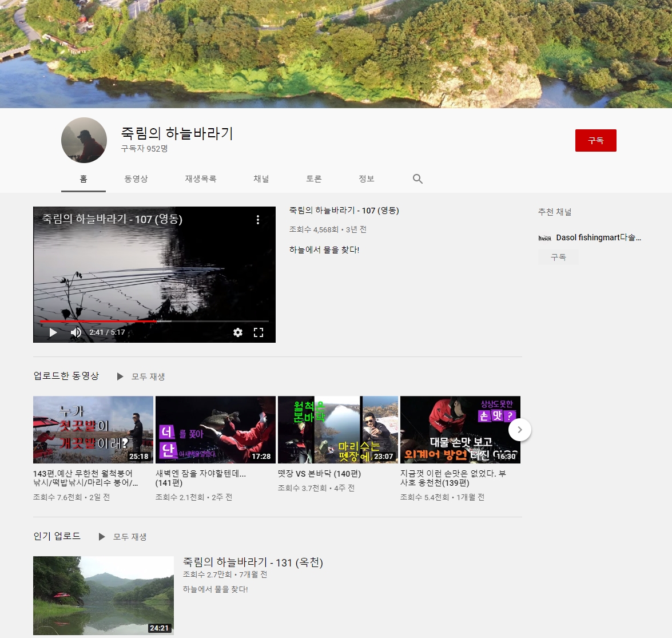Enter fullscreen on featured video
672x638 pixels.
point(259,332)
